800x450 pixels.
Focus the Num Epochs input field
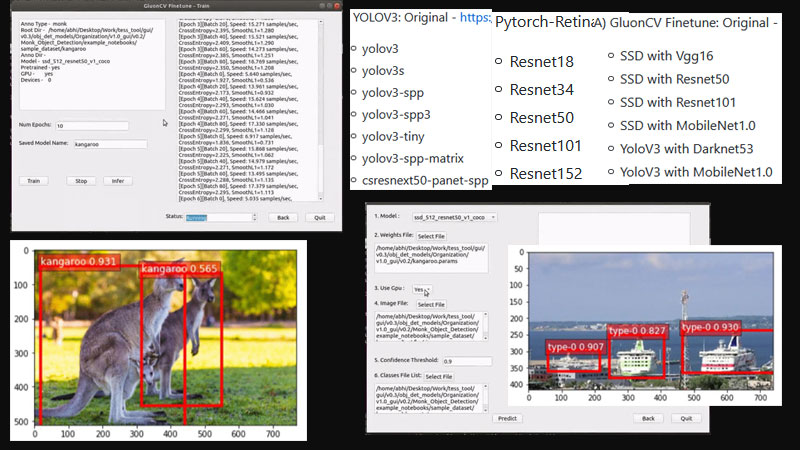click(x=92, y=126)
